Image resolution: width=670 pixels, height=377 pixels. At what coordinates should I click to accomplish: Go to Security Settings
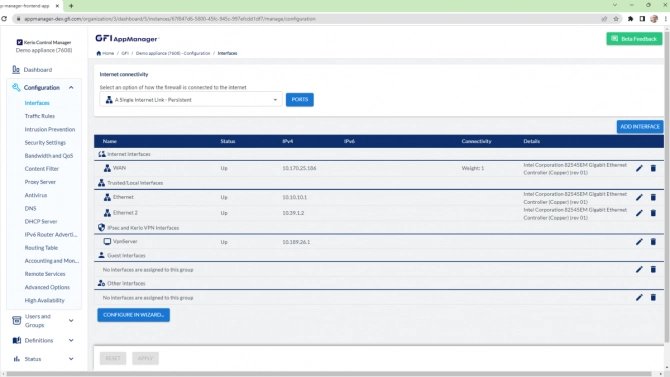(x=45, y=142)
